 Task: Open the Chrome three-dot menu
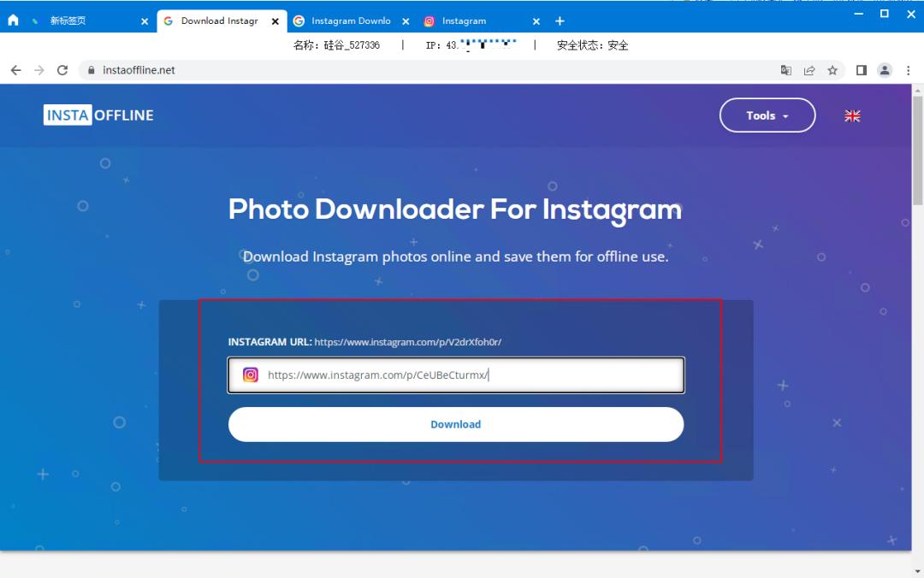pos(908,70)
